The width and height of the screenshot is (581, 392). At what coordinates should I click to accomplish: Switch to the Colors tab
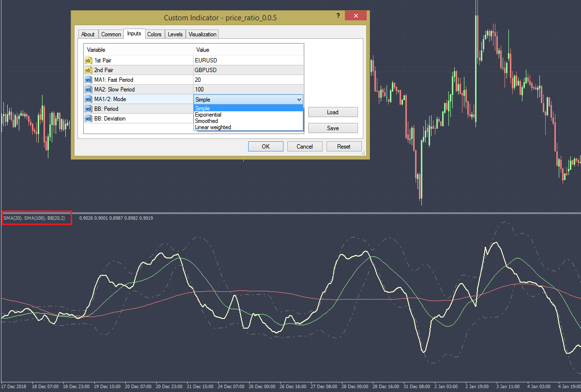154,34
